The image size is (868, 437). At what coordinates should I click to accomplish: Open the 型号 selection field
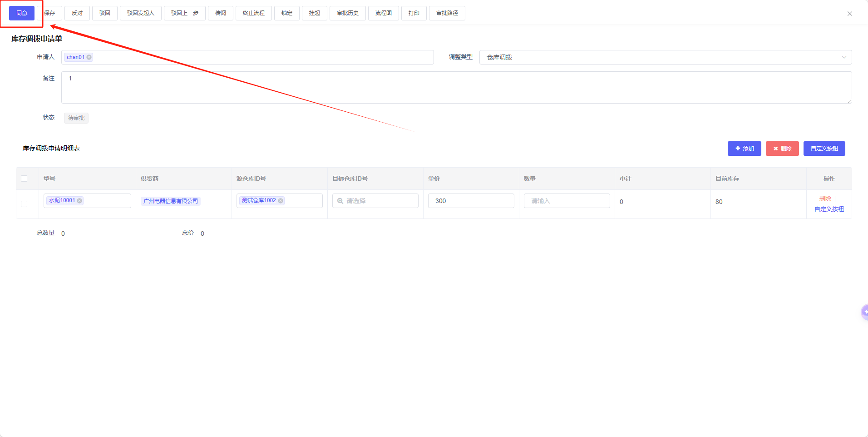(x=107, y=201)
